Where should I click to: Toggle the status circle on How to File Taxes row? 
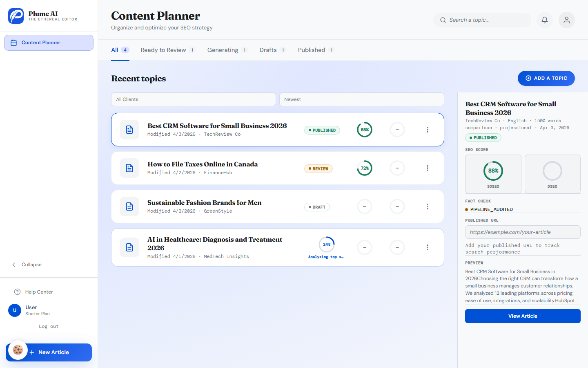(x=397, y=168)
